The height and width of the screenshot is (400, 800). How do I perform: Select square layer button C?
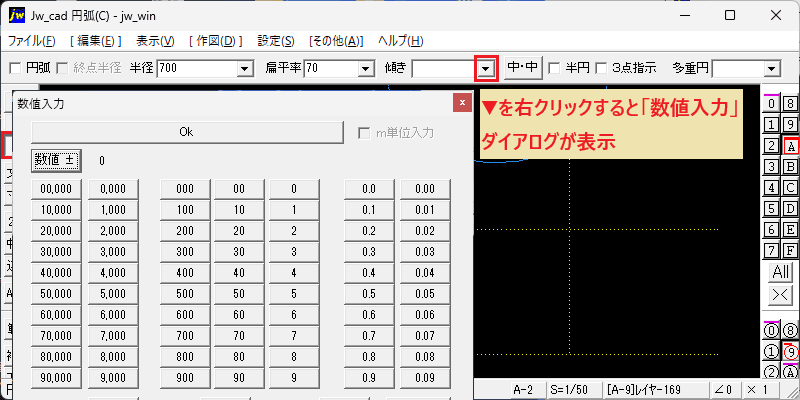(790, 188)
